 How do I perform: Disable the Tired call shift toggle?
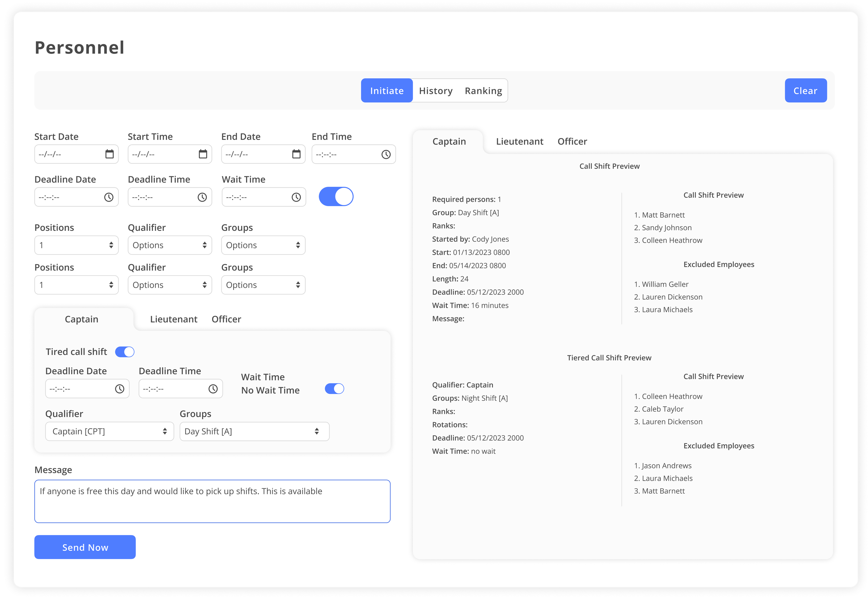pos(125,352)
